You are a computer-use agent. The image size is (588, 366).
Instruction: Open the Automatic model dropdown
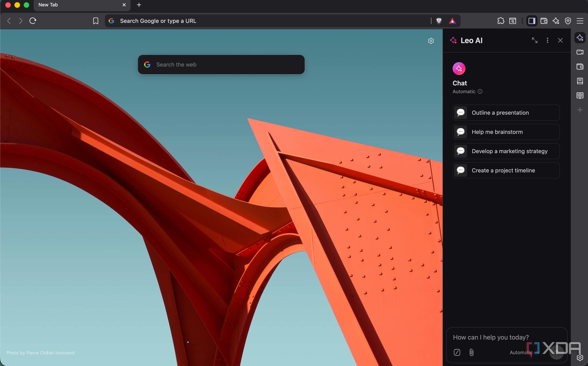coord(524,352)
